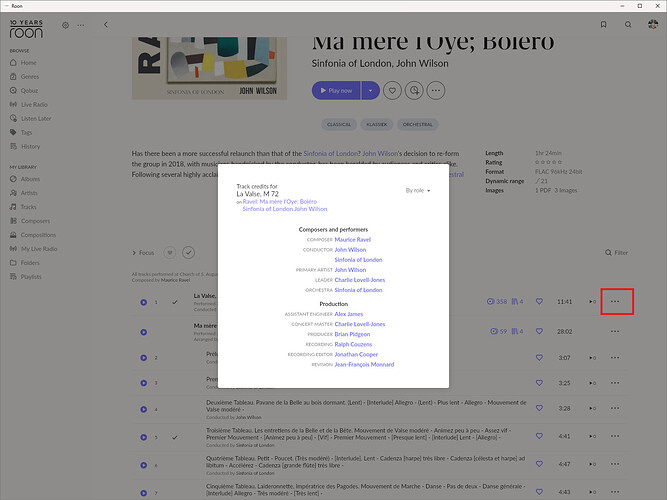This screenshot has height=500, width=667.
Task: Select the CLASSICAL genre tag
Action: pos(339,124)
